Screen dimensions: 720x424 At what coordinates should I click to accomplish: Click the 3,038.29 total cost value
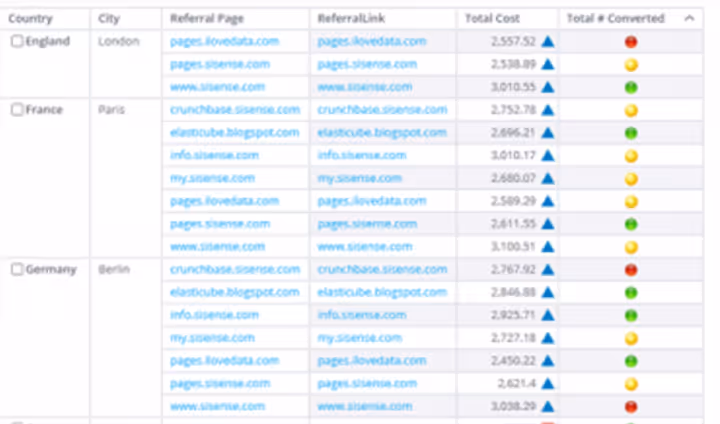pos(513,406)
